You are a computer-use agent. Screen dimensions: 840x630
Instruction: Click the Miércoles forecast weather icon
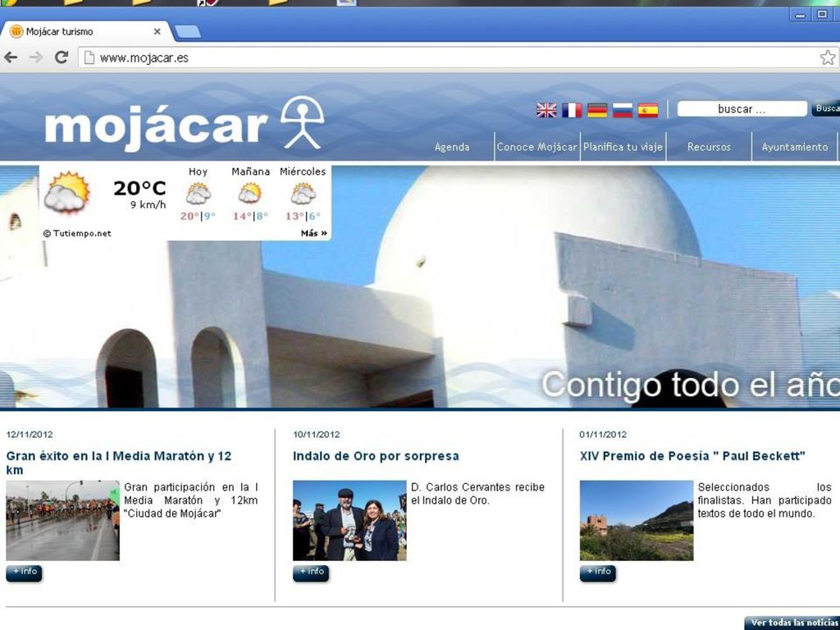303,194
